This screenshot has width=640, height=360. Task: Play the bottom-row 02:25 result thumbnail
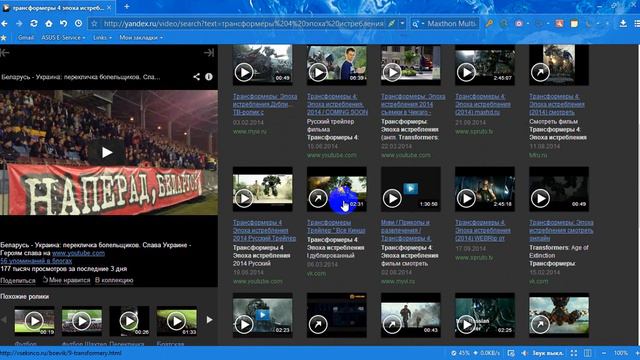tap(485, 315)
